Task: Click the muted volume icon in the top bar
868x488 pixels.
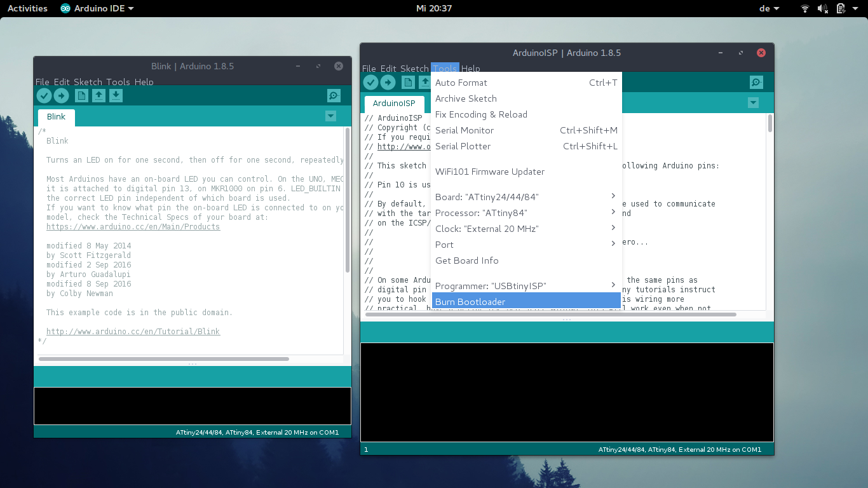Action: pos(823,8)
